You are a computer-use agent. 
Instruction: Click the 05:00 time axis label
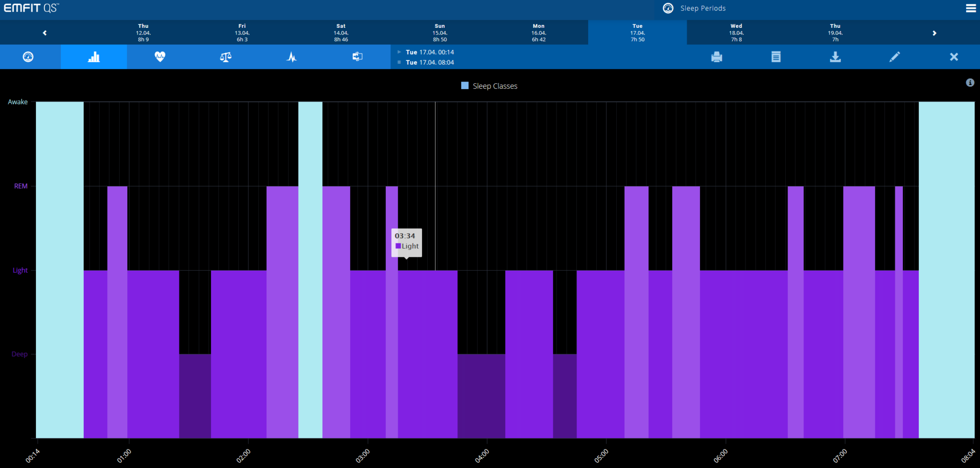pos(601,456)
